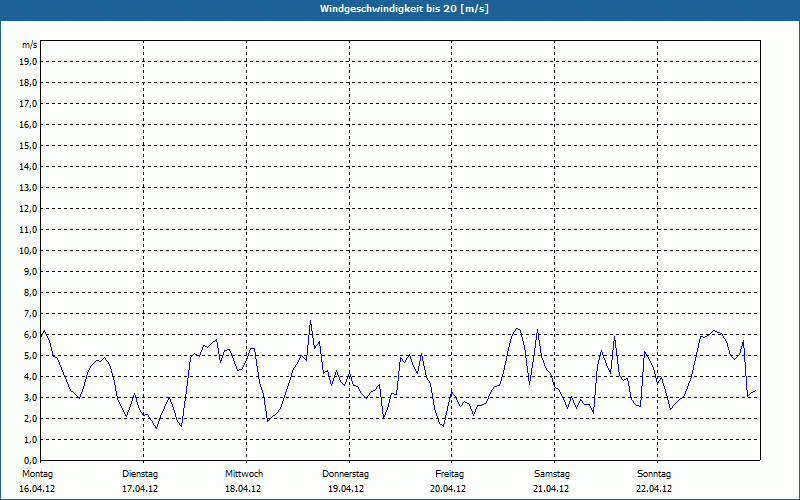Click the 19,0 y-axis label
Image resolution: width=800 pixels, height=500 pixels.
[x=28, y=62]
